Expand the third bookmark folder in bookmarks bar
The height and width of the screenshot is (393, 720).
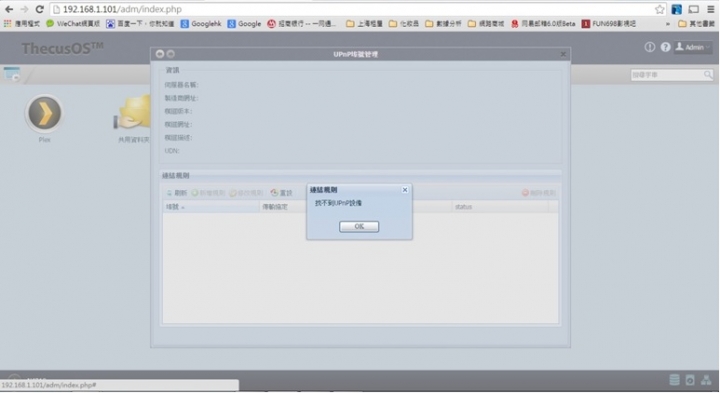443,23
